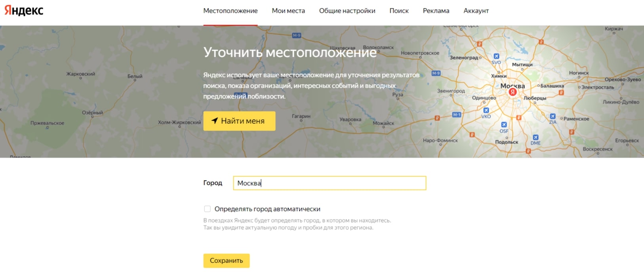Viewport: 644px width, 272px height.
Task: Click the Сохранить button
Action: click(227, 261)
